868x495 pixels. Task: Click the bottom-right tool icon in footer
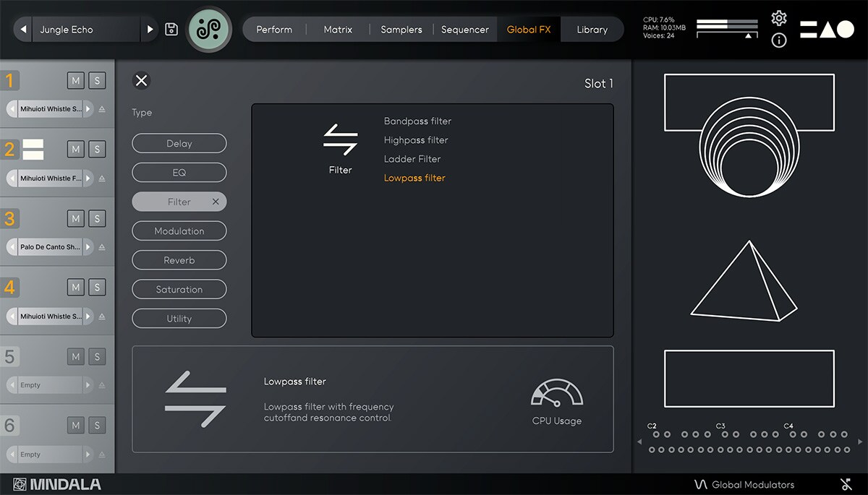click(x=846, y=484)
